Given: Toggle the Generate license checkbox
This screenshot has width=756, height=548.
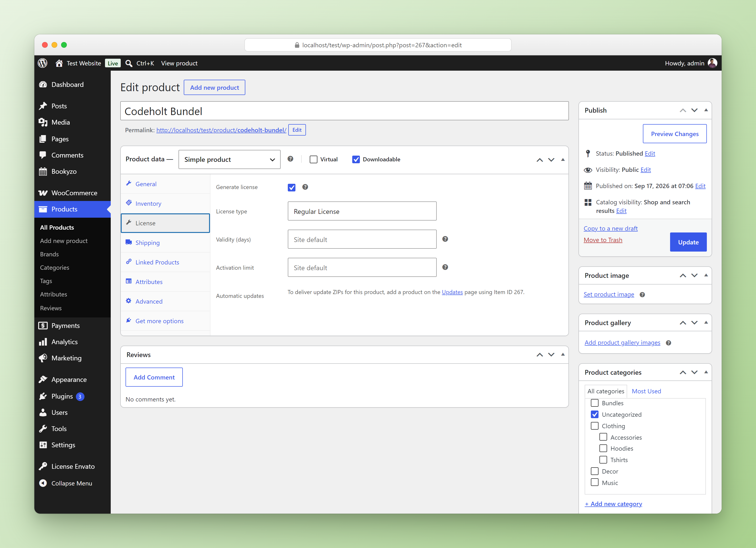Looking at the screenshot, I should (x=292, y=187).
